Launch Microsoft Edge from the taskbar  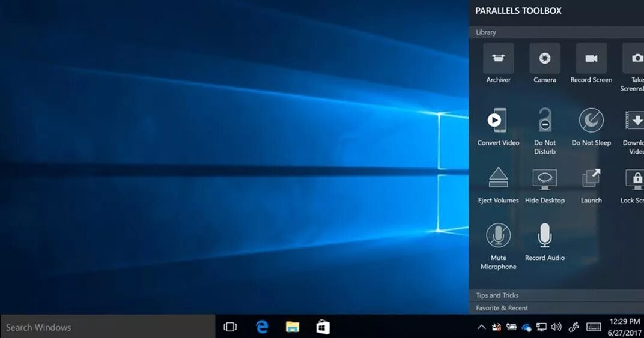coord(262,327)
